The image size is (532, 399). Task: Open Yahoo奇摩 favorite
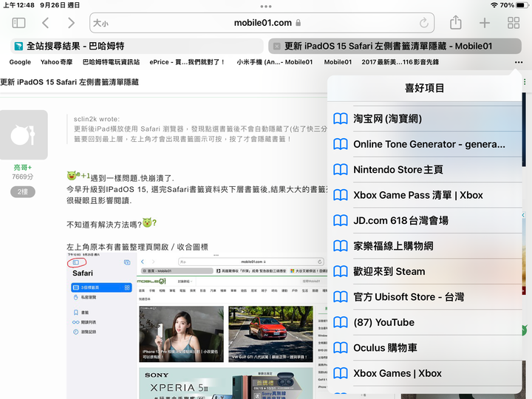[56, 62]
